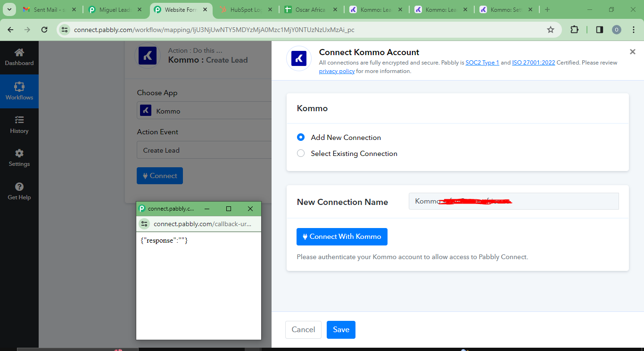Open a new browser tab
Viewport: 644px width, 351px height.
(547, 9)
